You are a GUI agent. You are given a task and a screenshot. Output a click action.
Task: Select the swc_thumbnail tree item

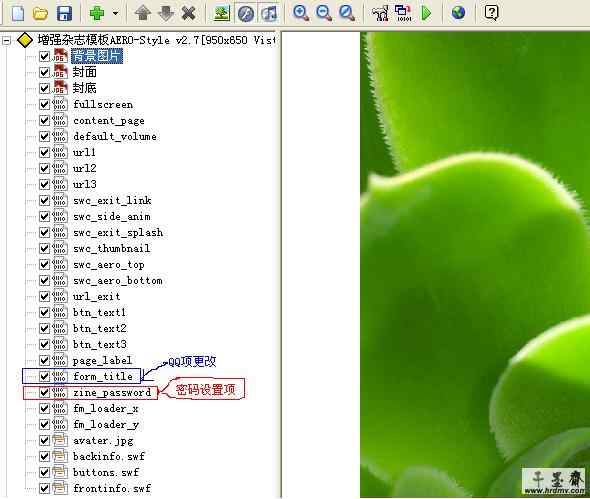[x=112, y=248]
